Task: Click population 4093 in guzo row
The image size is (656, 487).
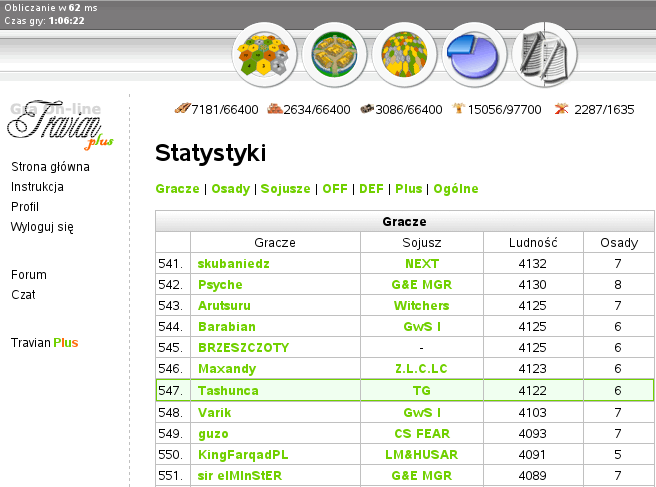Action: click(x=533, y=434)
